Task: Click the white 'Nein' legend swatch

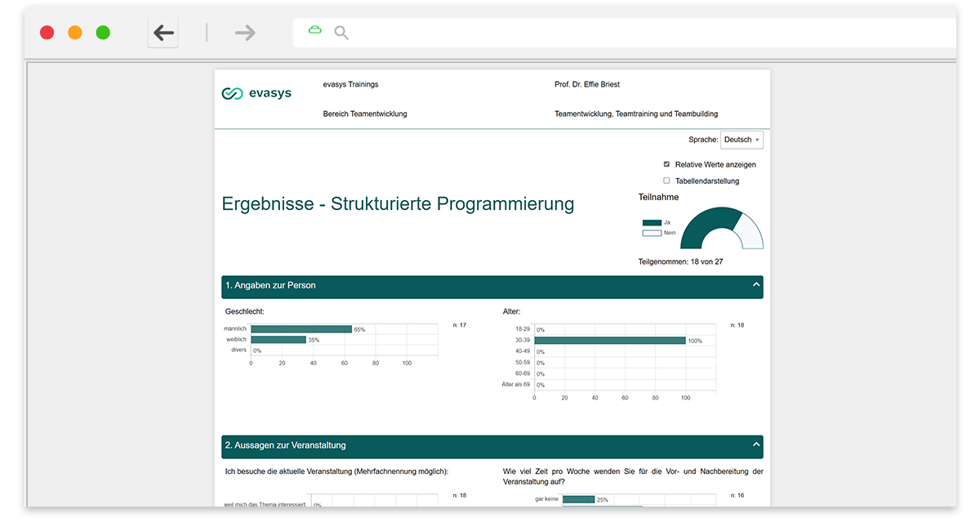Action: [651, 233]
